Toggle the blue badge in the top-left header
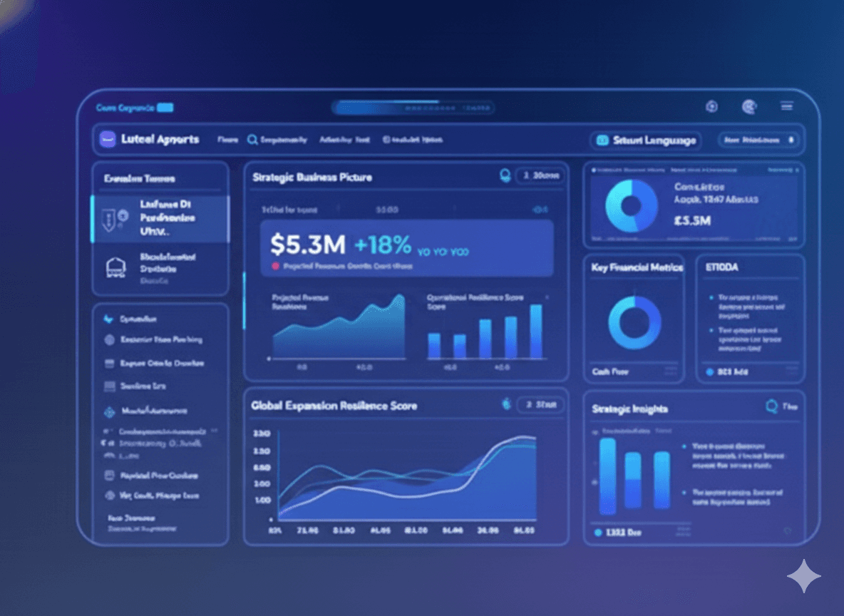The width and height of the screenshot is (844, 616). [165, 108]
